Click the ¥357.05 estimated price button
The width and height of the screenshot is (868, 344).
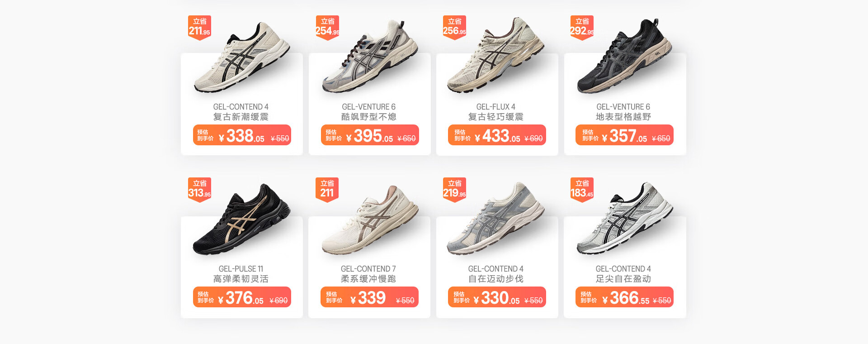pos(624,135)
